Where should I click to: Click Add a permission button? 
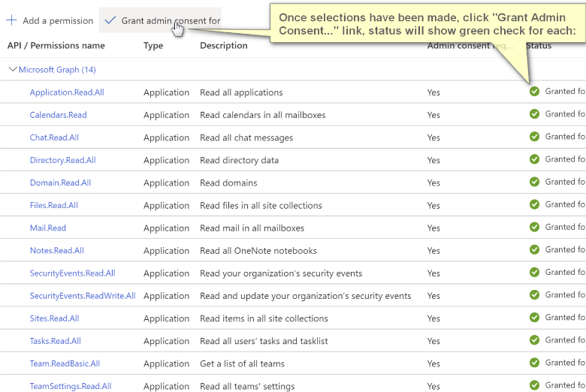(x=50, y=20)
